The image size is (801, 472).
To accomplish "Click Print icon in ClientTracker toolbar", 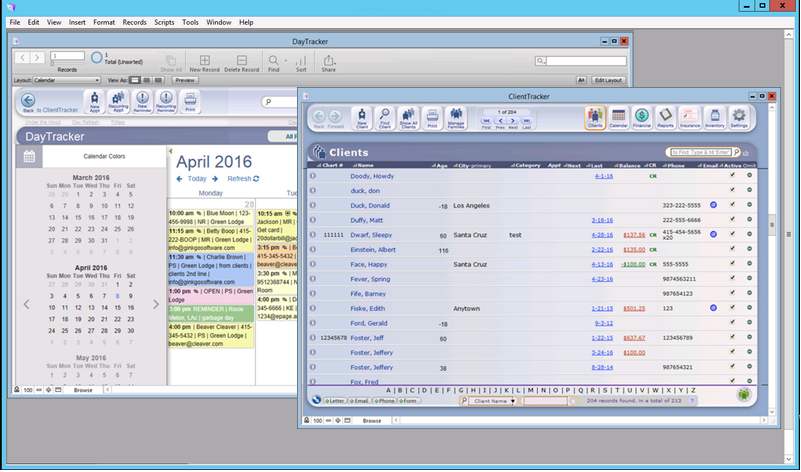I will point(432,118).
